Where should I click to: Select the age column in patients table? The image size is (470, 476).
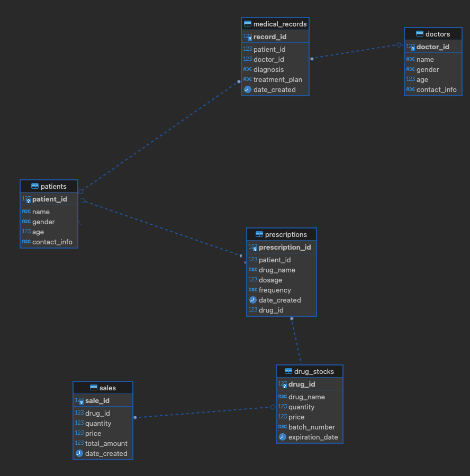coord(49,232)
